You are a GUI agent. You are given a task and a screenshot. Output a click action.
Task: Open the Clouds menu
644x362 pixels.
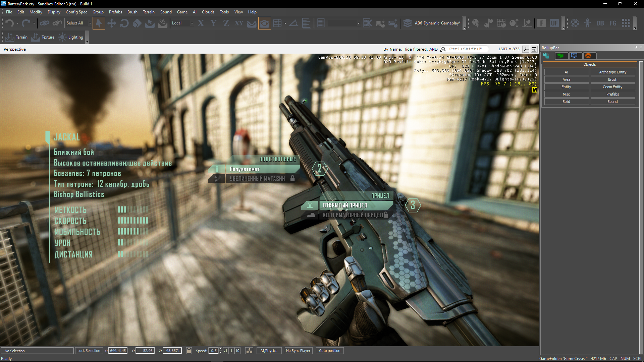pyautogui.click(x=208, y=12)
